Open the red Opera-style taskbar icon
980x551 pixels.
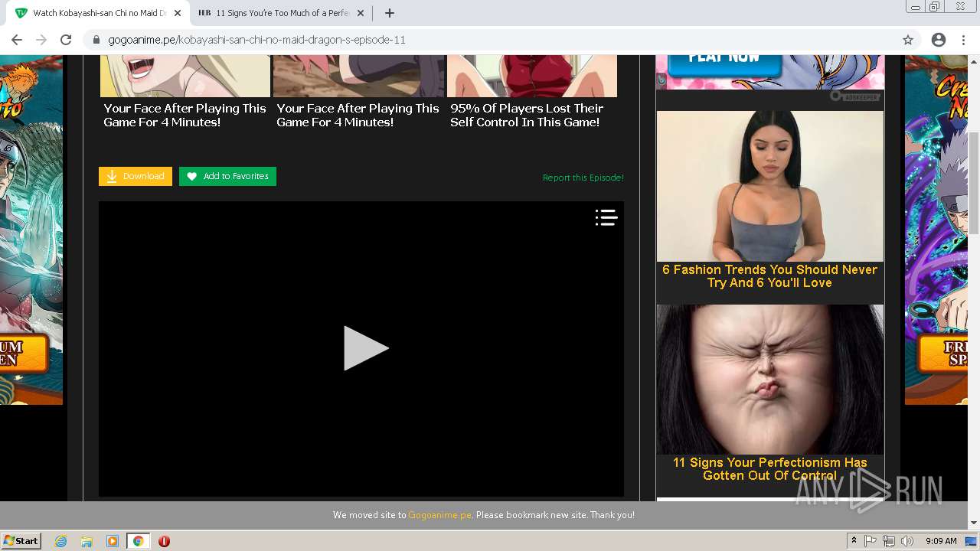tap(164, 541)
